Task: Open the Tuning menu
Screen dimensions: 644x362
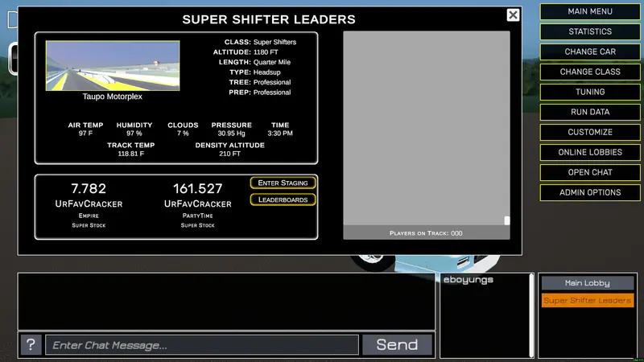Action: point(590,92)
